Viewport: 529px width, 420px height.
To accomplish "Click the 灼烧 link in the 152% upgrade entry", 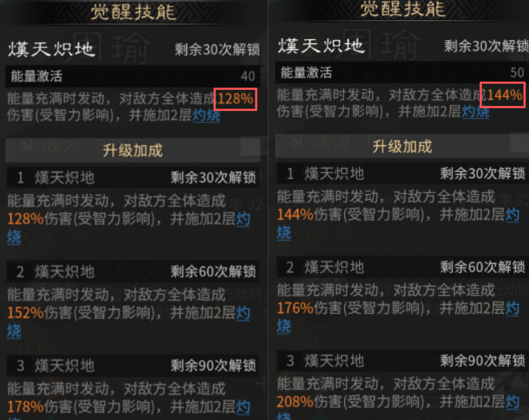I will click(243, 313).
